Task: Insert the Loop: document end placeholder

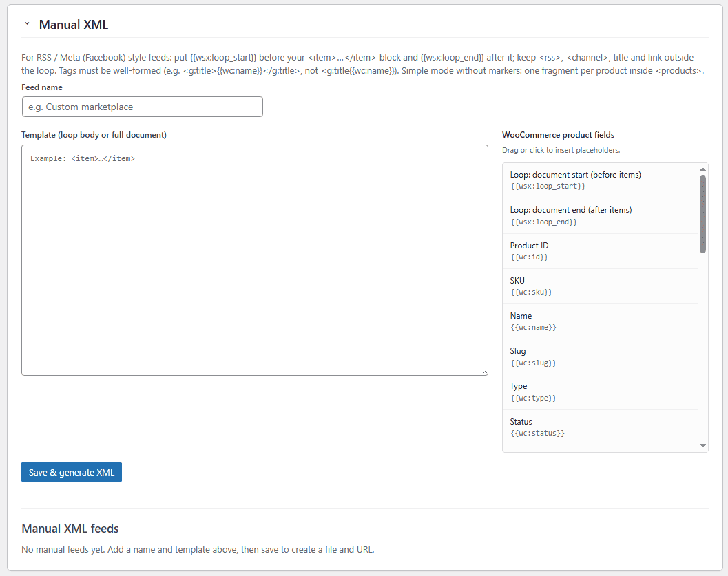Action: coord(601,215)
